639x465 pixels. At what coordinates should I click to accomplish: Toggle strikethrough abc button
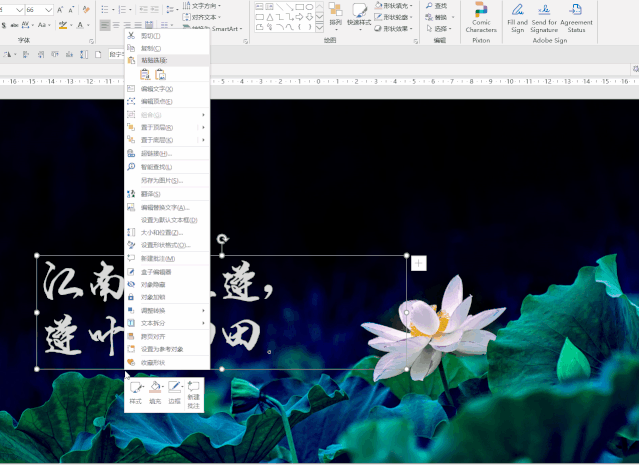[x=14, y=25]
